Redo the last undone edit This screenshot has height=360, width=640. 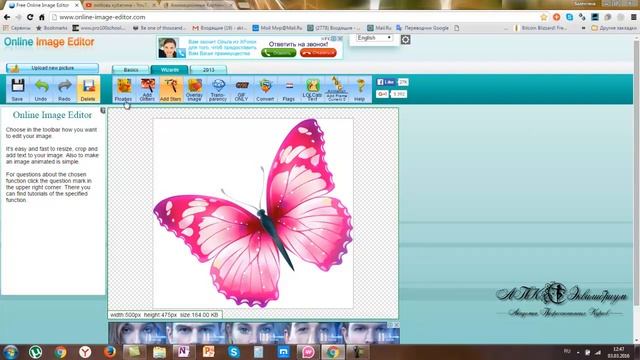pyautogui.click(x=64, y=89)
